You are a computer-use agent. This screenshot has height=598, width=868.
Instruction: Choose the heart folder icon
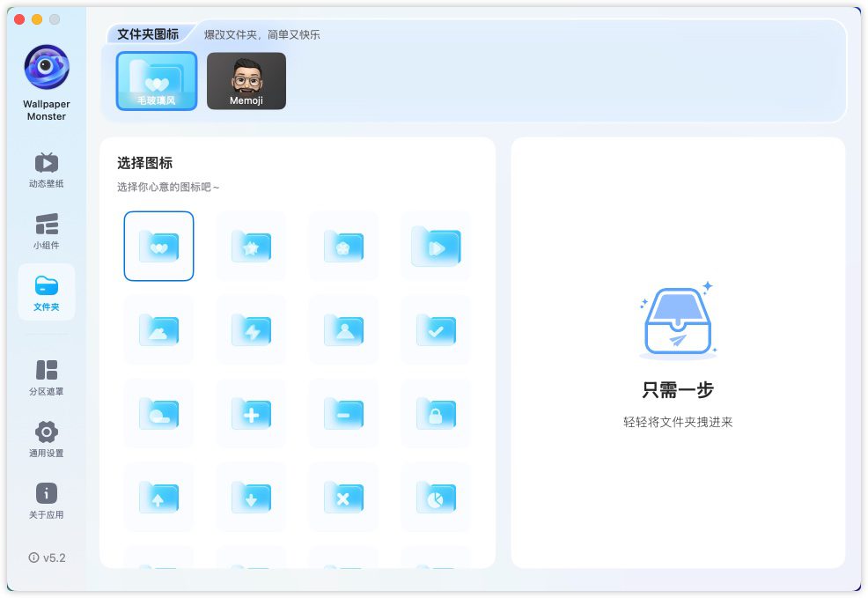pos(158,246)
